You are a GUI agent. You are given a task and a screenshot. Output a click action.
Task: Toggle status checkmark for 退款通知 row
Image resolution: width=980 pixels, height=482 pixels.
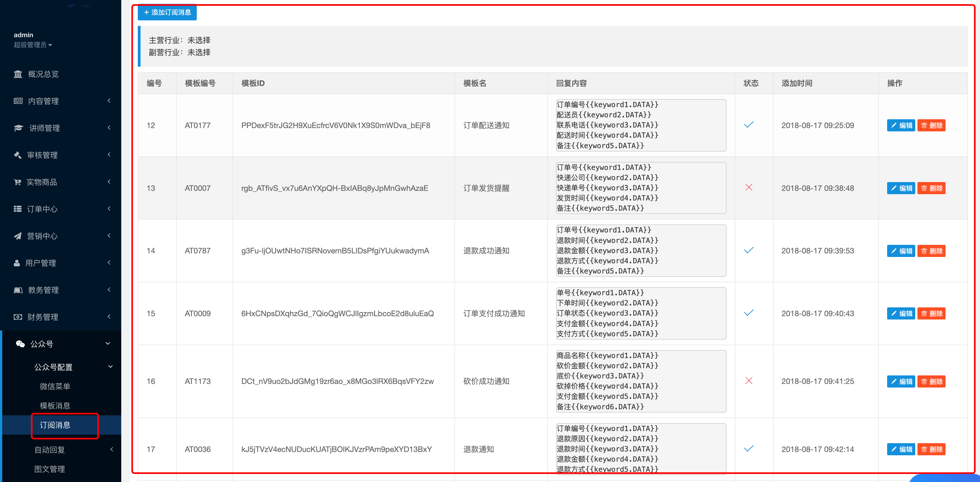(748, 449)
